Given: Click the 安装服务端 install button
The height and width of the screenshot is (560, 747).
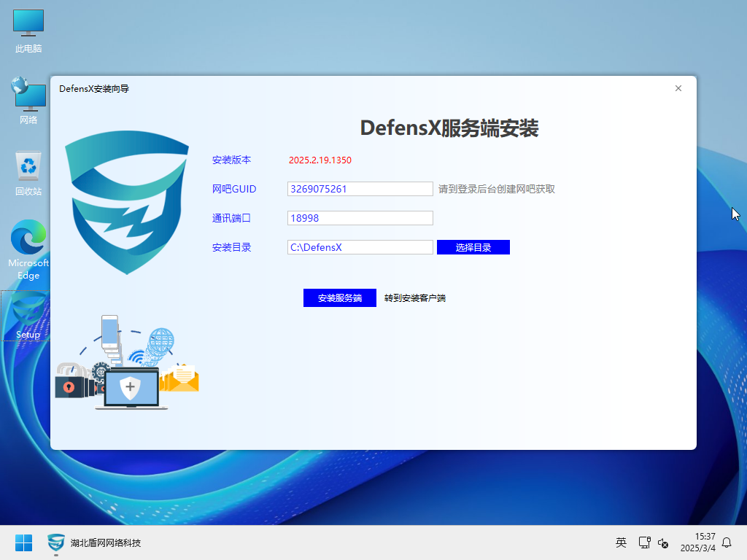Looking at the screenshot, I should click(340, 298).
